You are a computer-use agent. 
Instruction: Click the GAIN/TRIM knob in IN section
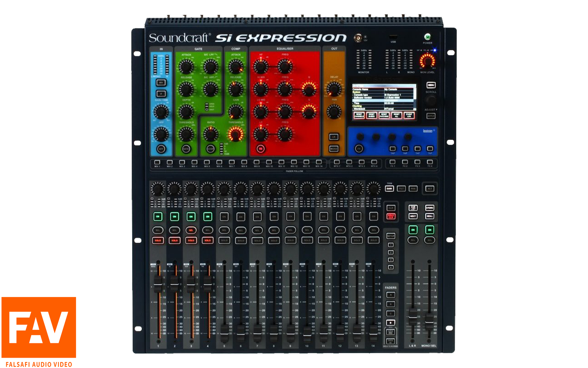[161, 112]
